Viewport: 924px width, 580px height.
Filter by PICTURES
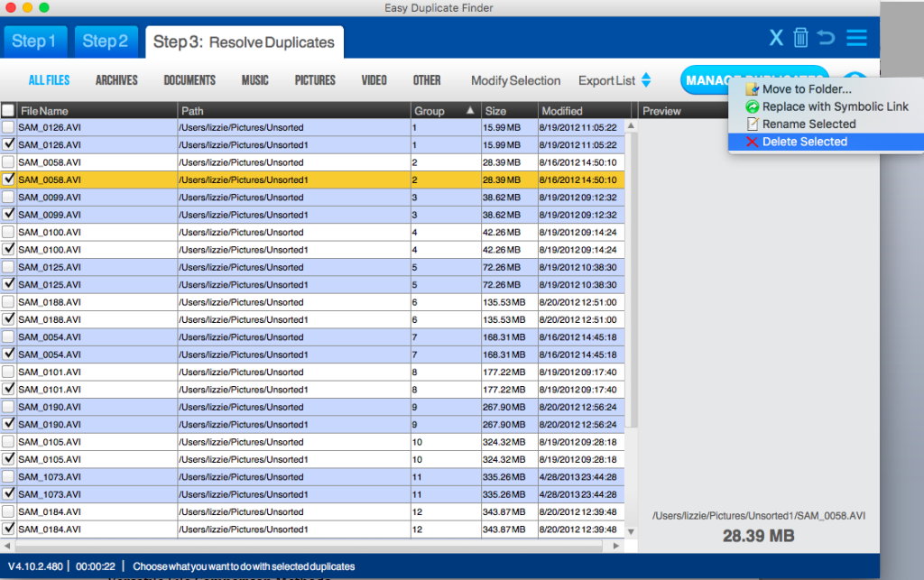tap(315, 80)
